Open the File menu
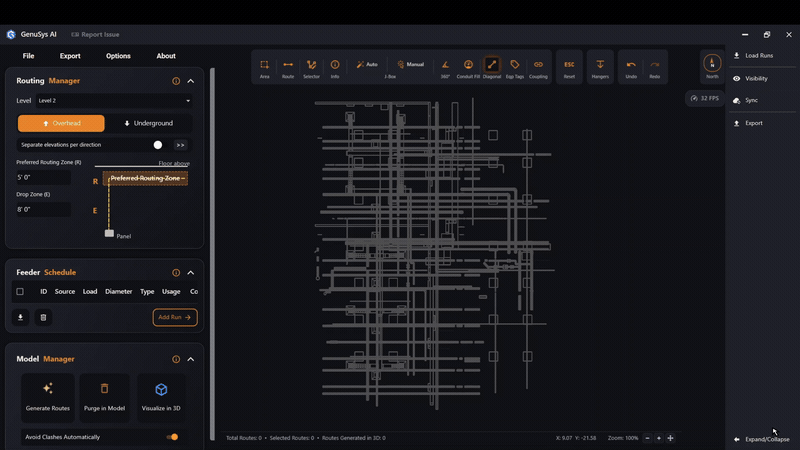This screenshot has width=800, height=450. [x=29, y=56]
